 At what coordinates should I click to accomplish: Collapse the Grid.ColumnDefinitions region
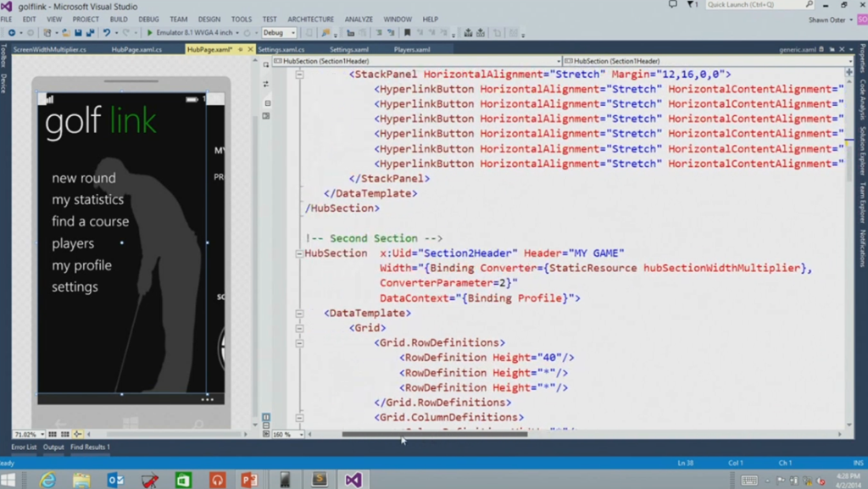[x=299, y=418]
